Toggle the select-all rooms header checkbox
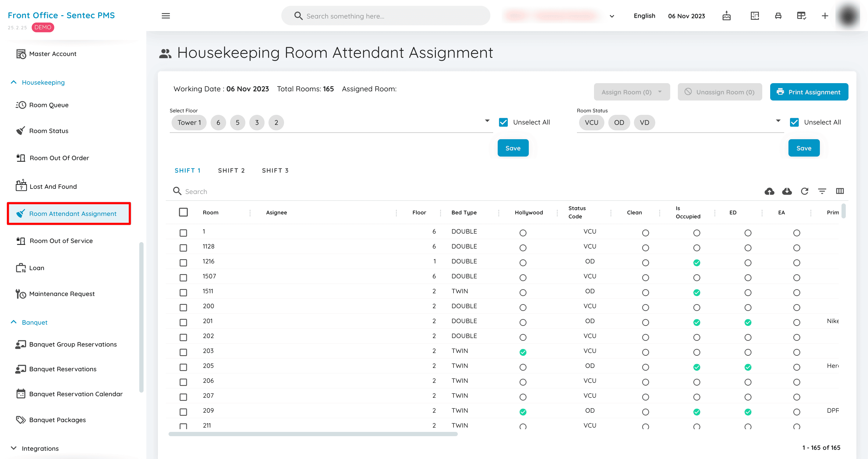This screenshot has height=459, width=868. click(183, 212)
